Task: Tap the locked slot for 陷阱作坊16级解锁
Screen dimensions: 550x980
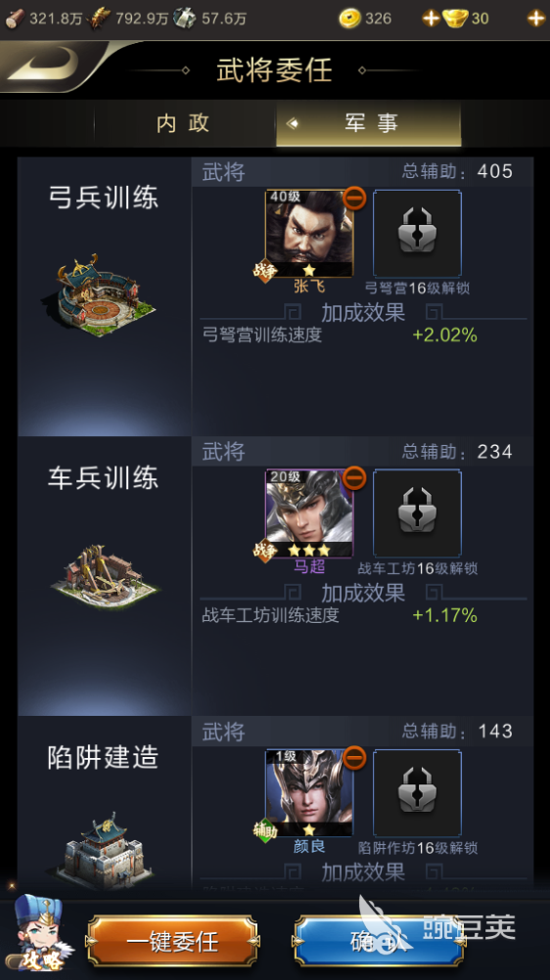Action: click(417, 793)
